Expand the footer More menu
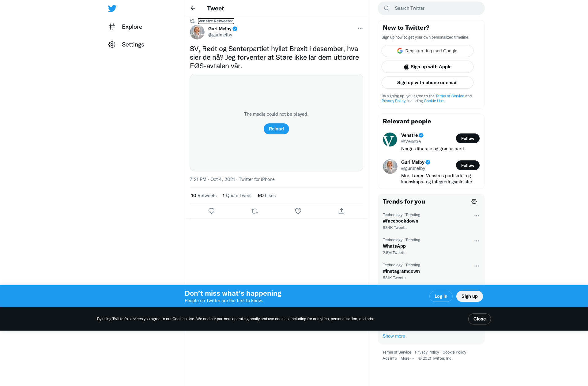The width and height of the screenshot is (588, 386). pos(407,358)
